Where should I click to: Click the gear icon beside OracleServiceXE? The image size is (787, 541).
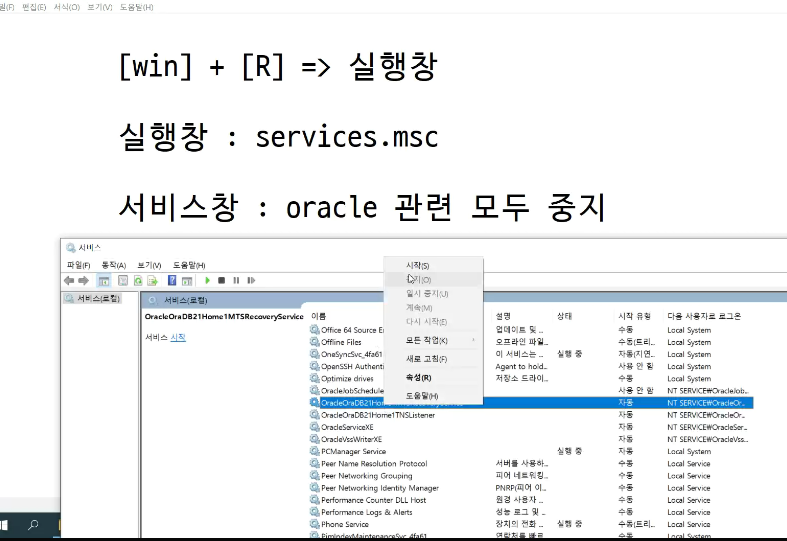(x=315, y=427)
